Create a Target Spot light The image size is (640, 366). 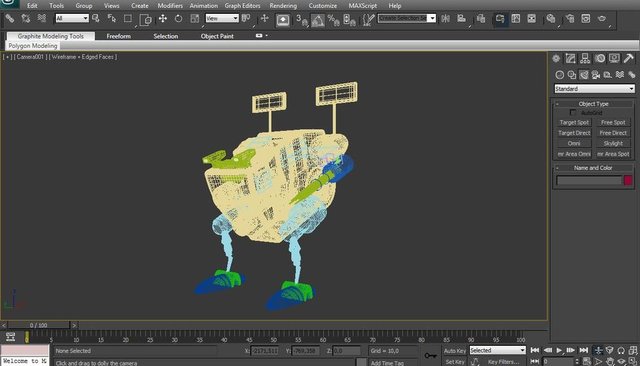pyautogui.click(x=574, y=122)
